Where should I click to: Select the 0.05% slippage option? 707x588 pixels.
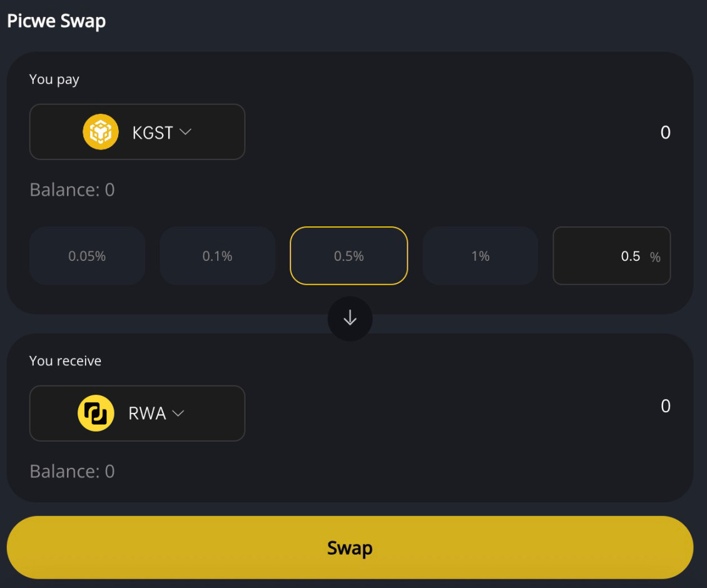pos(87,256)
